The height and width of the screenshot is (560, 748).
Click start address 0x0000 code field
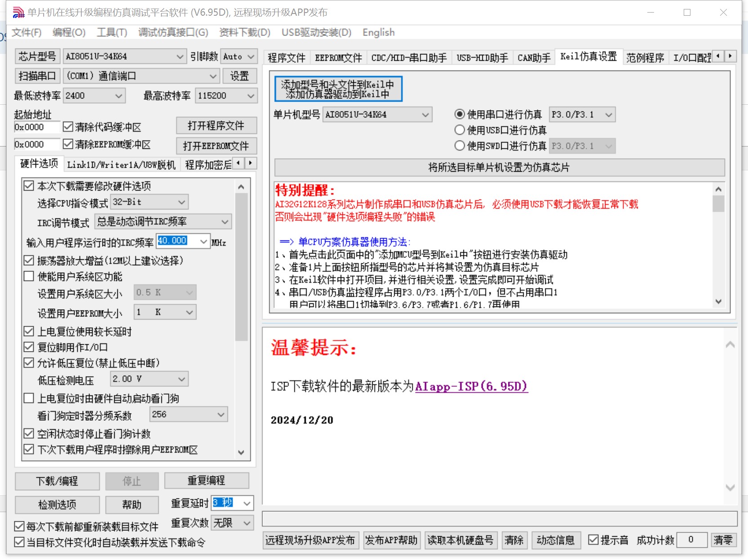(x=37, y=127)
